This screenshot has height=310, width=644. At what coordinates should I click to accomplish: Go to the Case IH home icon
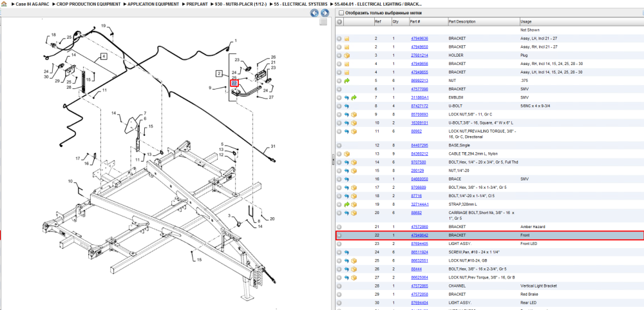coord(4,4)
